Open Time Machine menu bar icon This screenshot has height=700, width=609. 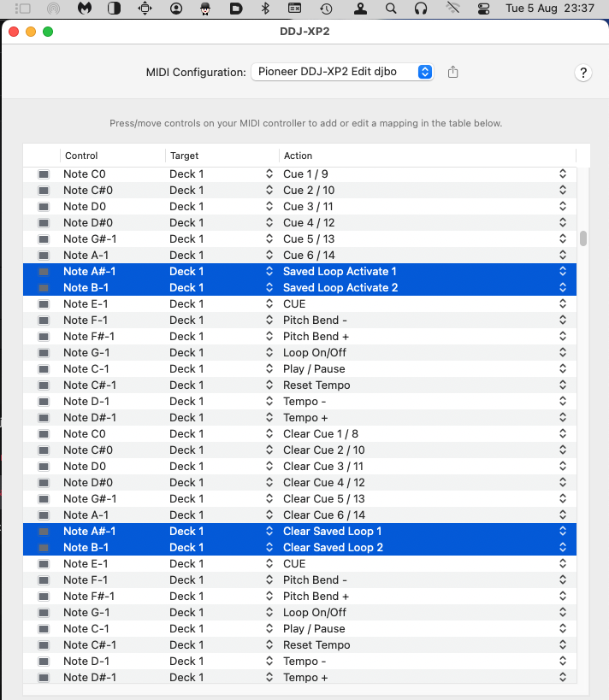[326, 9]
